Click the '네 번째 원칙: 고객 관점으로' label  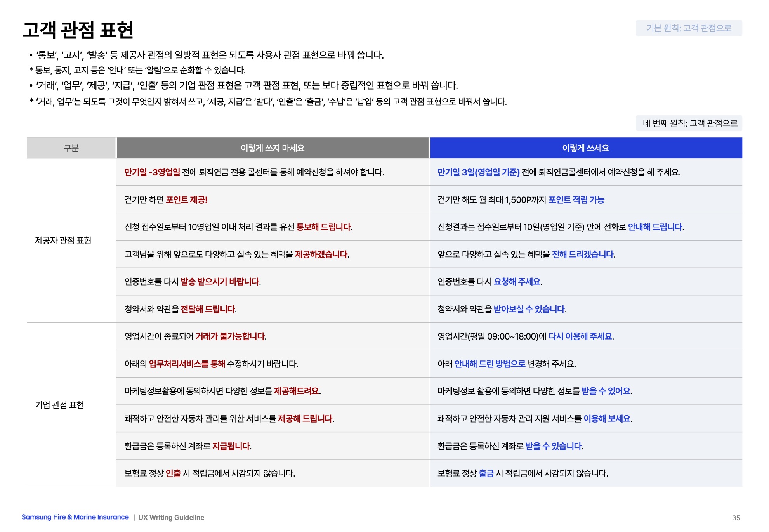point(689,123)
